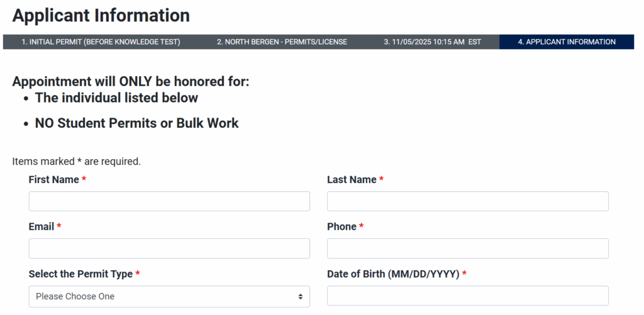The image size is (644, 315).
Task: Click the Permit Type up-down arrow icon
Action: click(300, 296)
